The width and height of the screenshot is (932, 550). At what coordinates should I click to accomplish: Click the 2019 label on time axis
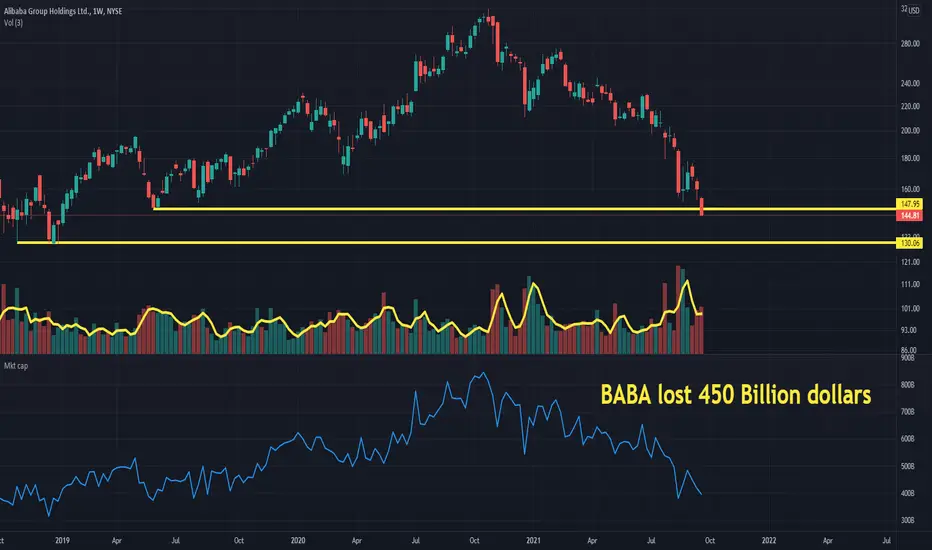[62, 540]
